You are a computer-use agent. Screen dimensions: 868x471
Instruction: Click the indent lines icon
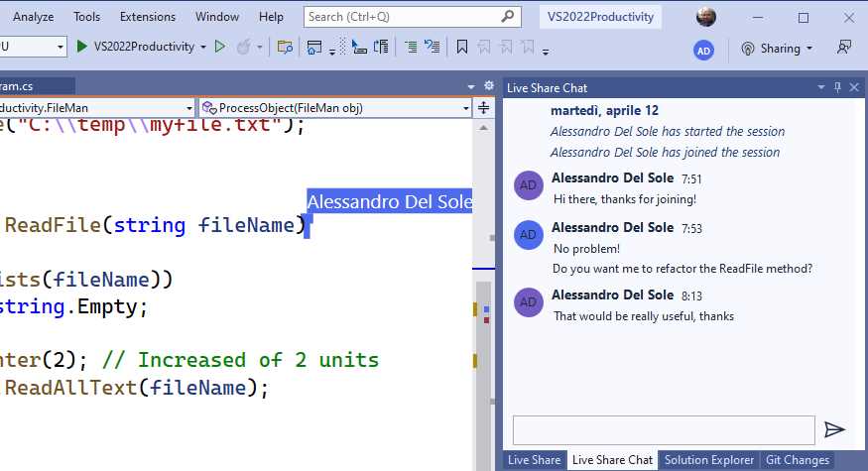411,47
